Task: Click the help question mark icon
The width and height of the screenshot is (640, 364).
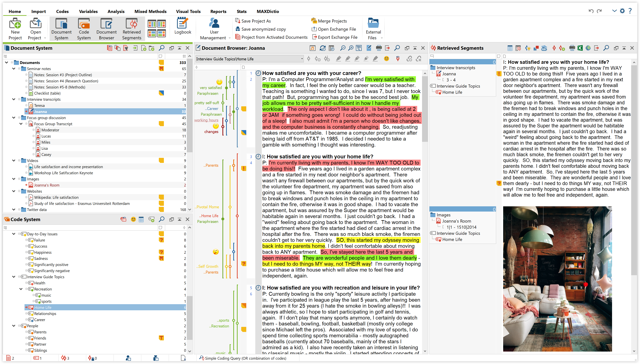Action: (630, 11)
